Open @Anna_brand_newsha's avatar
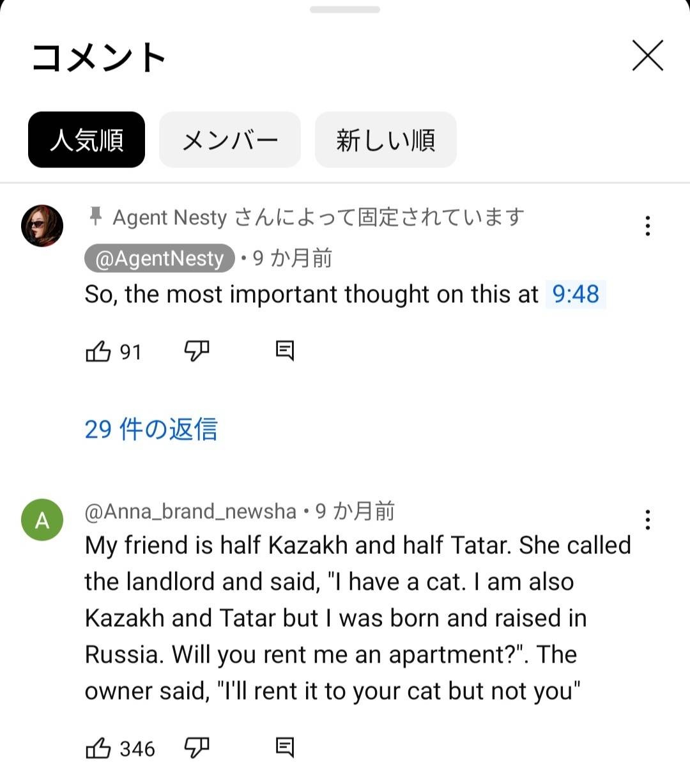Image resolution: width=690 pixels, height=784 pixels. click(x=42, y=519)
